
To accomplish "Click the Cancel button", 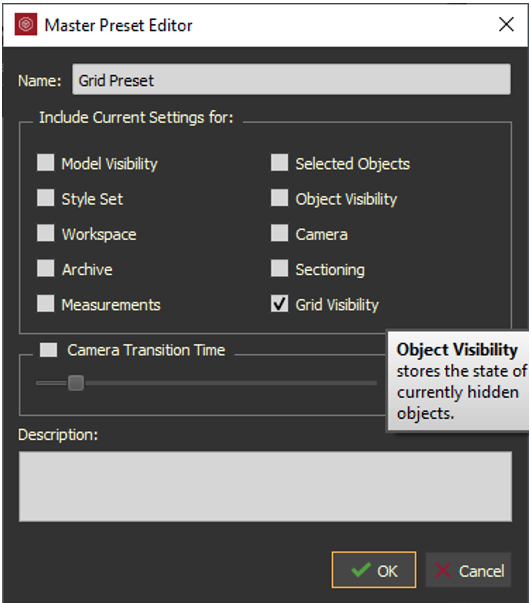I will tap(468, 570).
